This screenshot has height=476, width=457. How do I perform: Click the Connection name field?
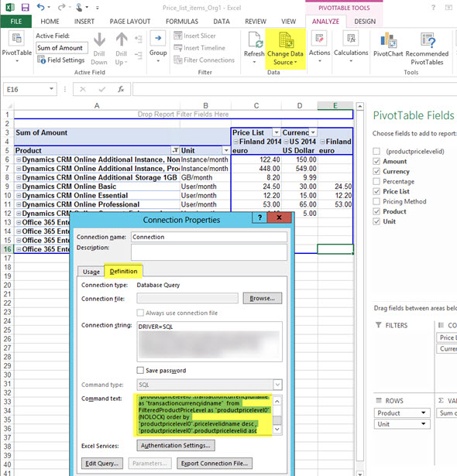point(209,237)
